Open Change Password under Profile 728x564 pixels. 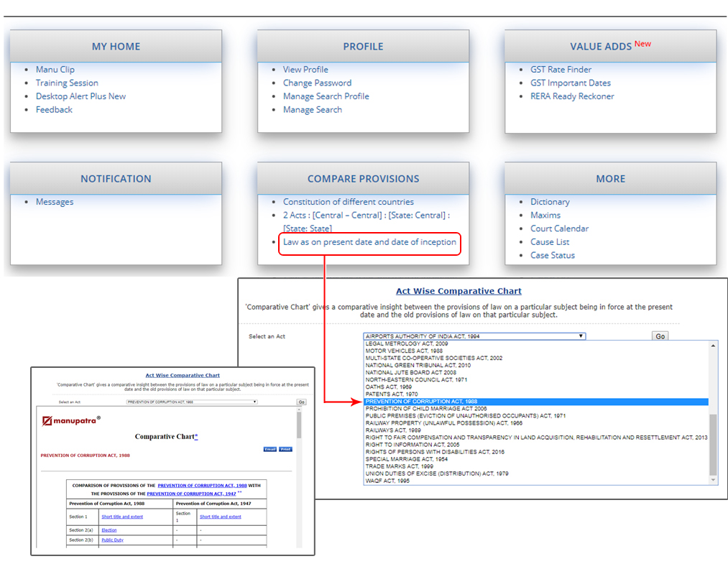tap(317, 83)
